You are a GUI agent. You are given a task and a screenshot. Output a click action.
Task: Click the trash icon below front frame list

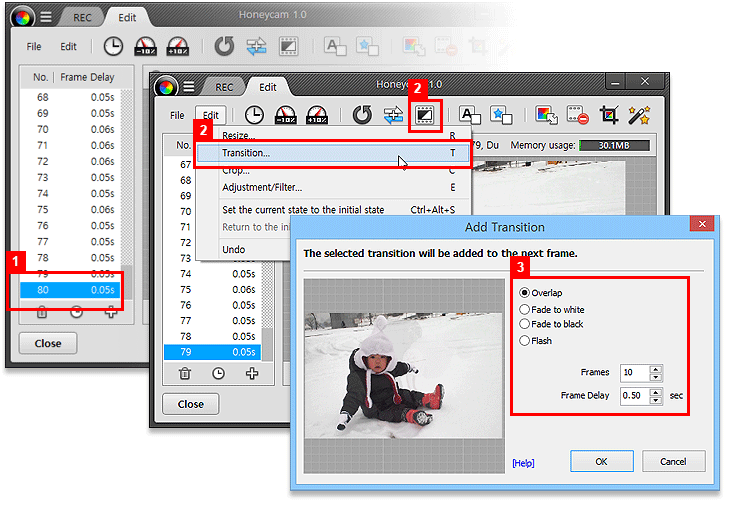click(x=185, y=374)
